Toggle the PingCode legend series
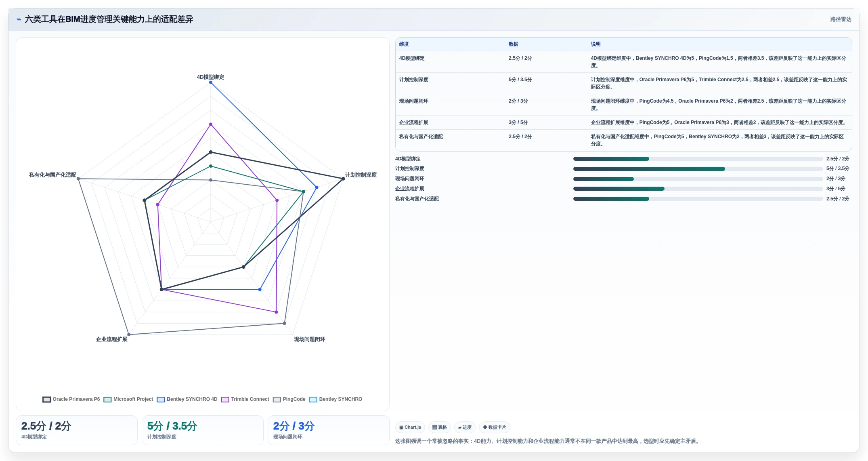868x461 pixels. click(x=289, y=399)
